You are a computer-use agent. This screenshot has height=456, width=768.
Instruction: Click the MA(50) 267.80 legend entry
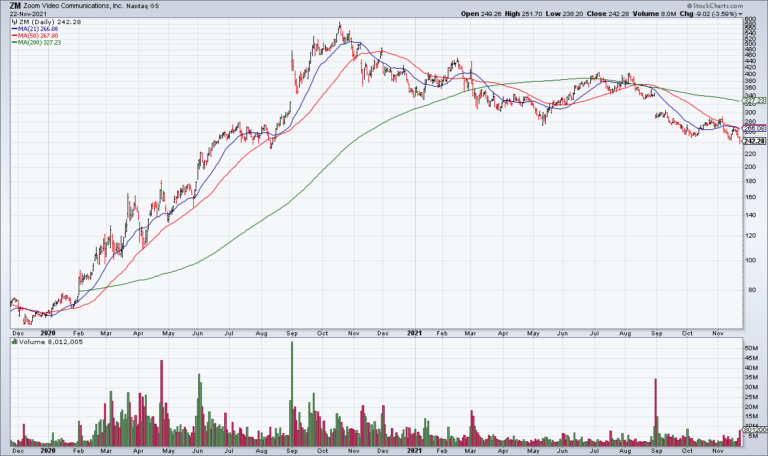35,36
